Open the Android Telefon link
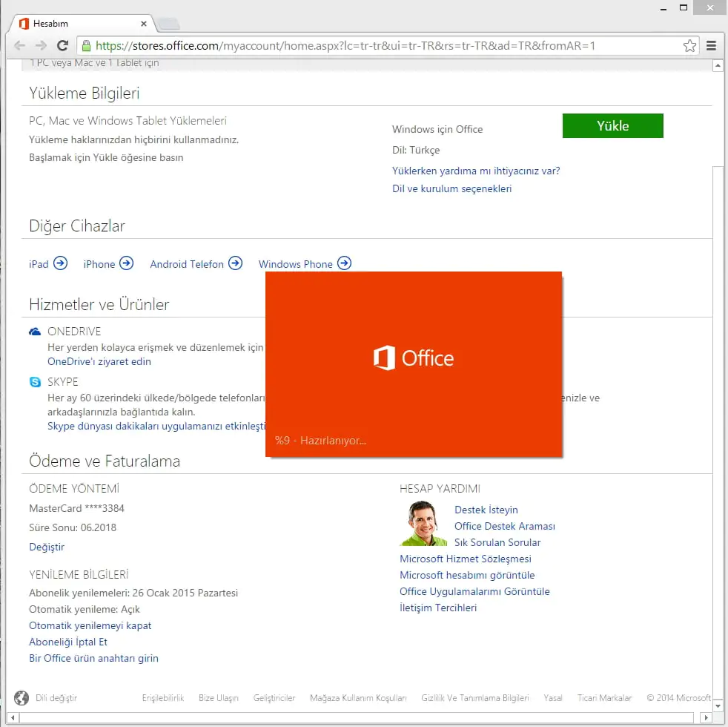728x727 pixels. click(x=187, y=264)
